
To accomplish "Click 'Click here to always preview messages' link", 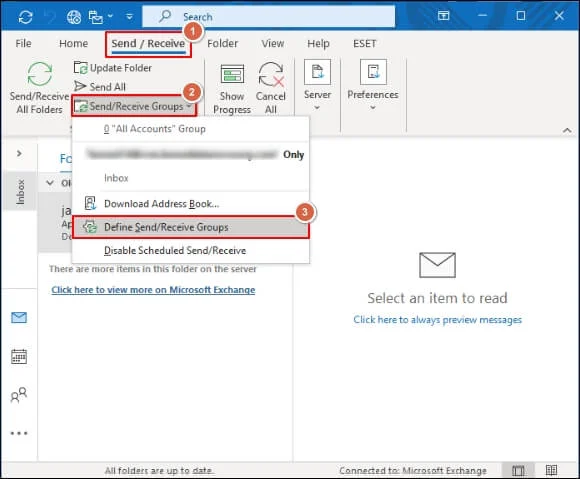I will (x=437, y=320).
